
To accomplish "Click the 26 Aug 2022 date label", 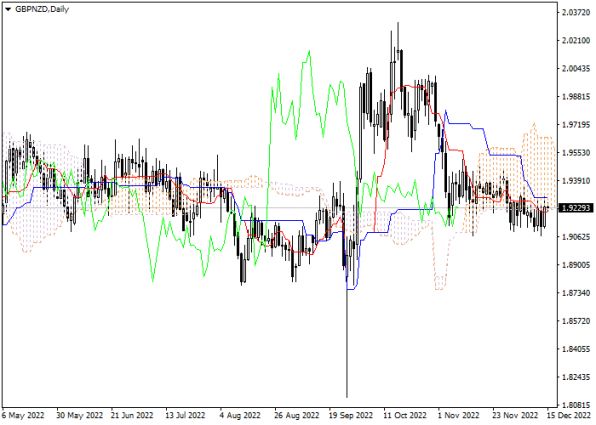I will click(x=296, y=414).
